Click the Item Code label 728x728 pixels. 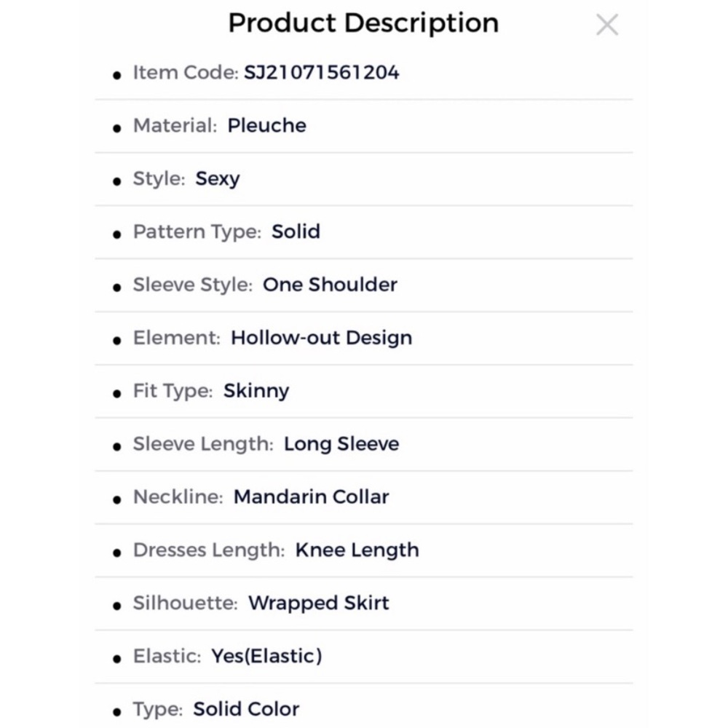coord(186,72)
